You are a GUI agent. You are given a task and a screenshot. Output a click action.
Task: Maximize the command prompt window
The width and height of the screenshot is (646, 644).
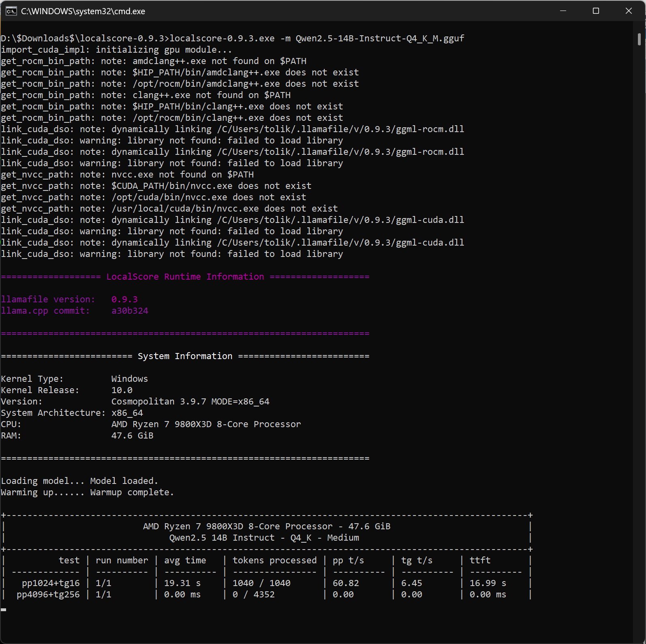[596, 11]
